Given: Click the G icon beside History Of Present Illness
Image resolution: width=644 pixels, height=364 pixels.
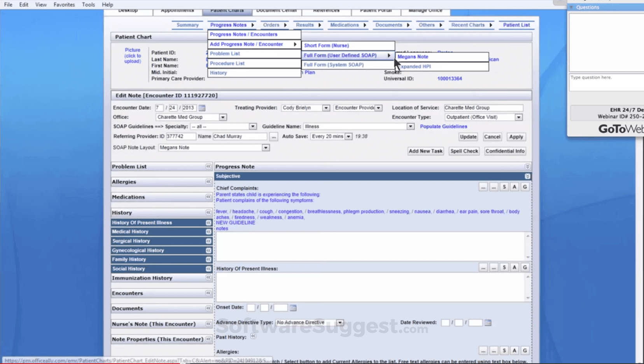Looking at the screenshot, I should [525, 267].
